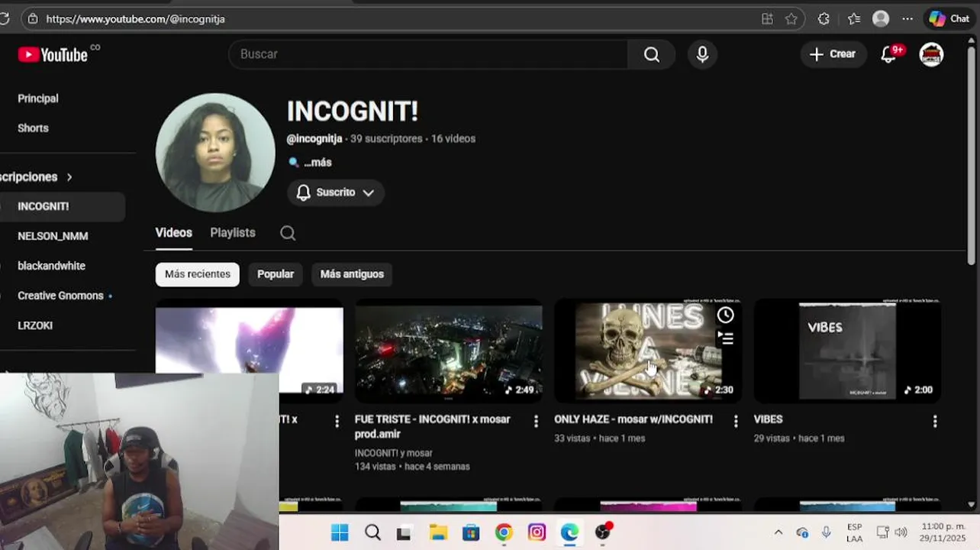Activate voice search microphone

tap(702, 54)
